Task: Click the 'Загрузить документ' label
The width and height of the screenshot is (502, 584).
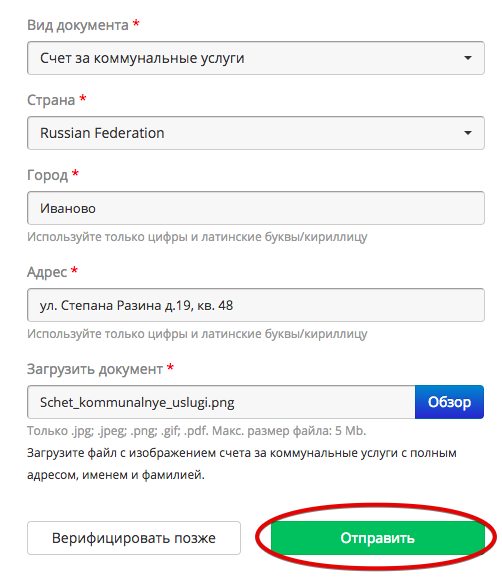Action: (95, 369)
